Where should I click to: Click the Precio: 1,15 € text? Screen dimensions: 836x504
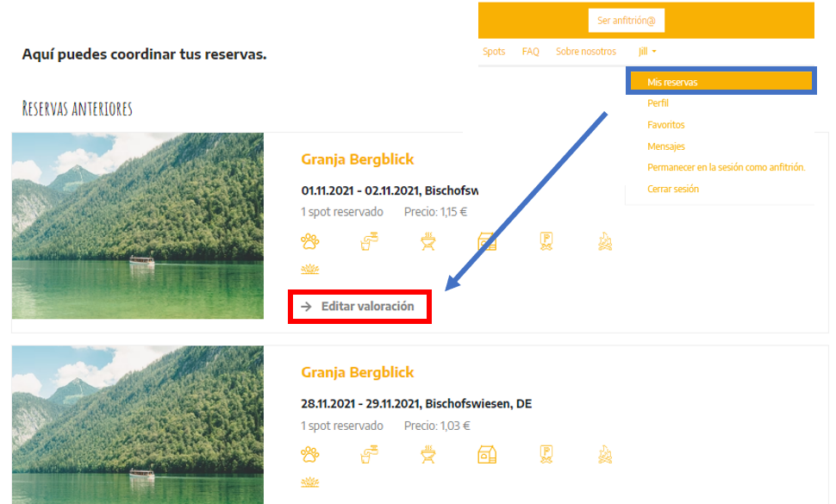(x=435, y=212)
